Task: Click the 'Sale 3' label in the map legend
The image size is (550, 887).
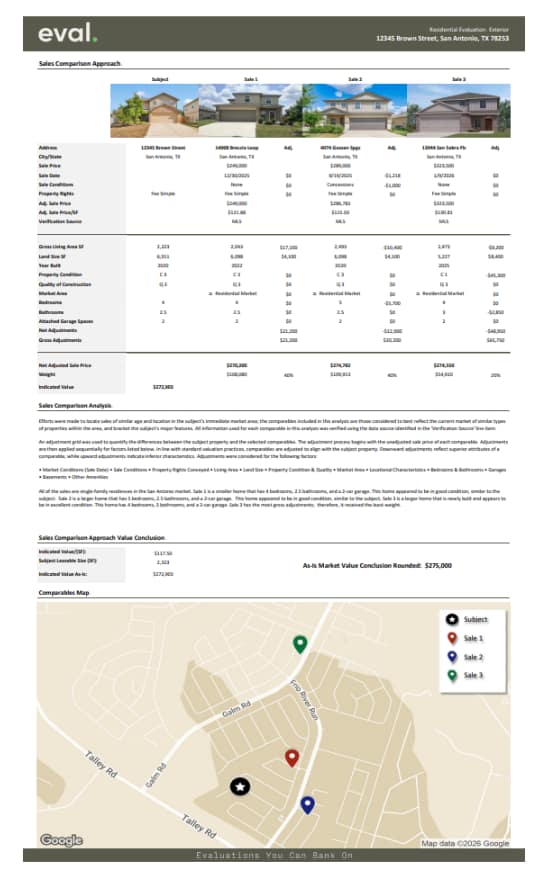Action: pyautogui.click(x=474, y=675)
